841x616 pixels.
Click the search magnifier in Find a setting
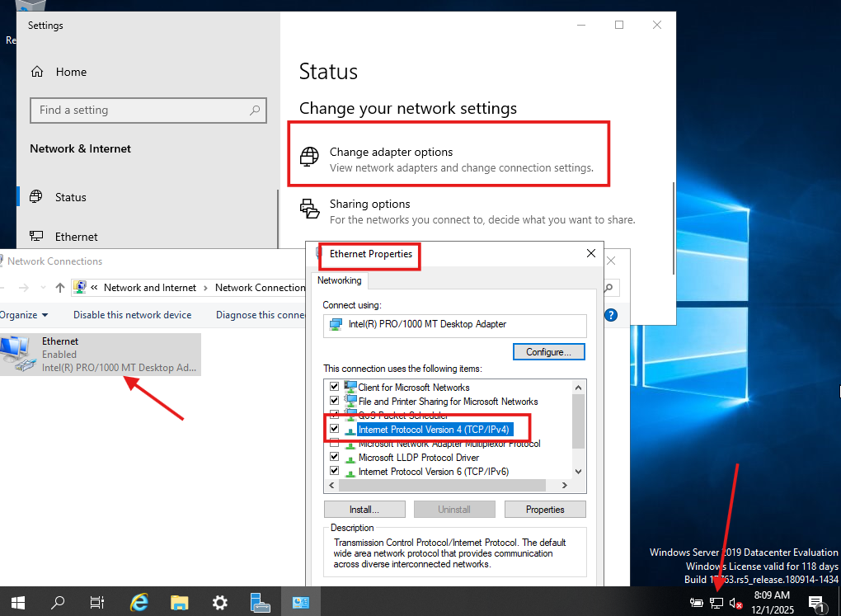tap(255, 110)
